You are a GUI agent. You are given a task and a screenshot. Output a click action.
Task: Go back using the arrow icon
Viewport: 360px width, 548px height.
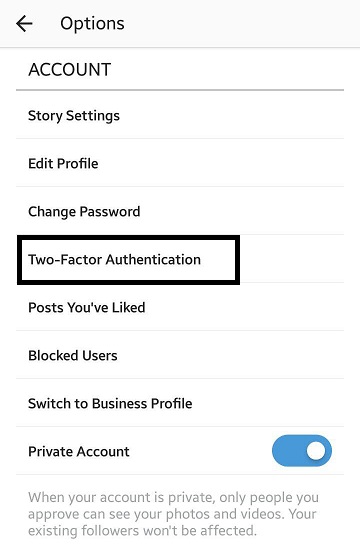[24, 24]
